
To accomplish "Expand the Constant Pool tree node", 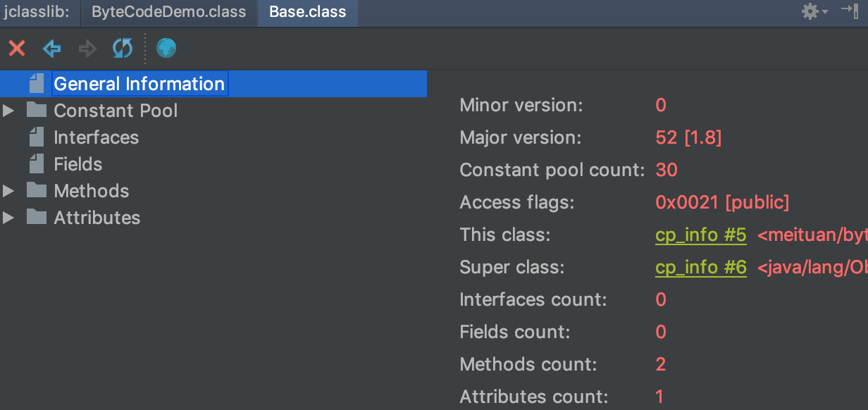I will tap(8, 111).
